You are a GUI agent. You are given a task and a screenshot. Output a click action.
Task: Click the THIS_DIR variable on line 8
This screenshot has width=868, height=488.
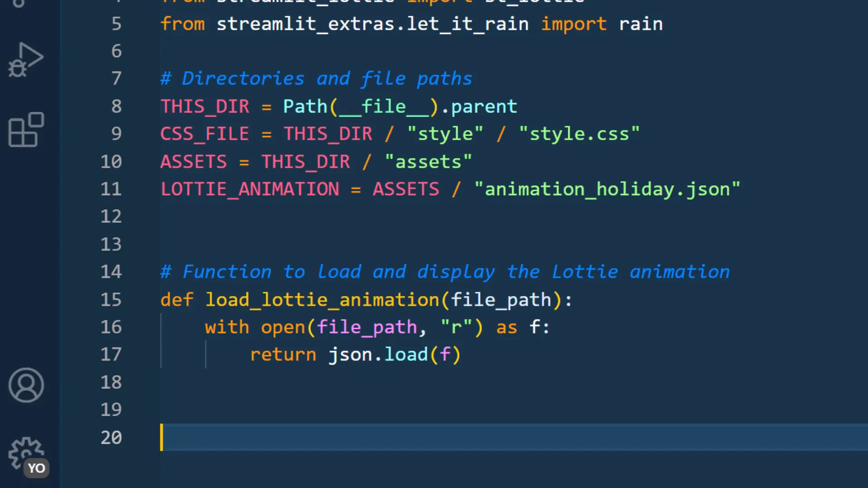pyautogui.click(x=204, y=106)
